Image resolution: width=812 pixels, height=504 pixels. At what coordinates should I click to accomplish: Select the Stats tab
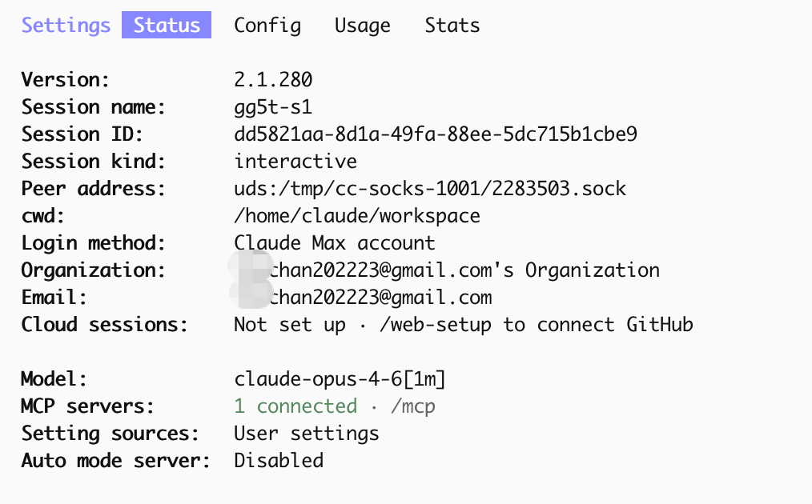point(452,26)
